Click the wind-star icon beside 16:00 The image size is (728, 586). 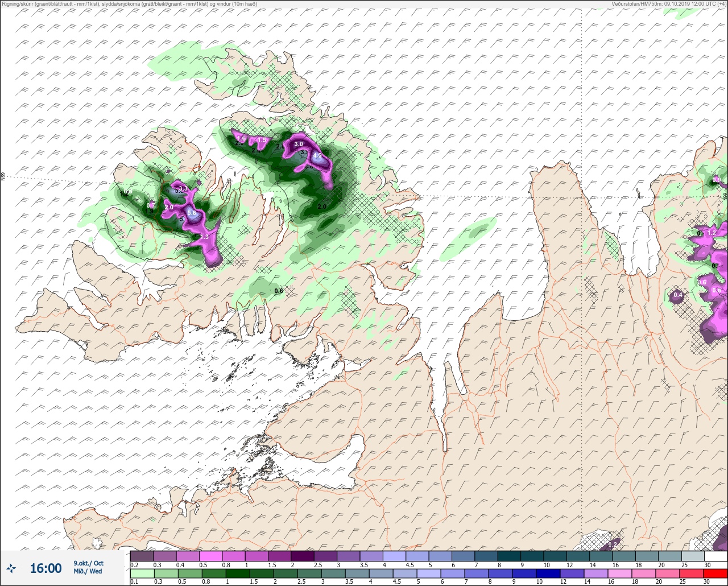tap(11, 568)
